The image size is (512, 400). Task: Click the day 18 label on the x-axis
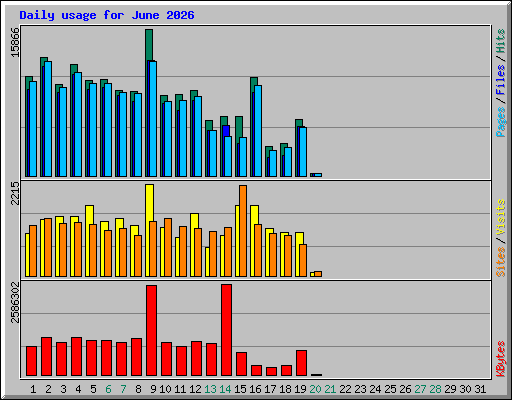(x=285, y=389)
